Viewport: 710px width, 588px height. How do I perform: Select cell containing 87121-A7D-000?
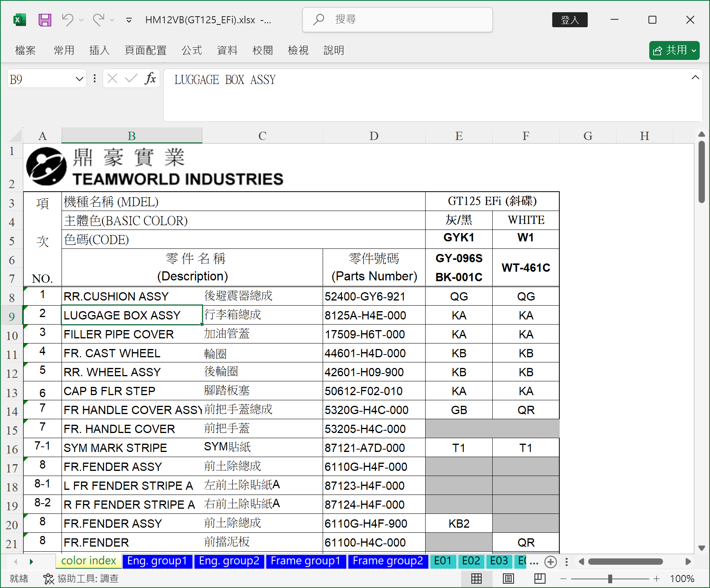coord(374,448)
